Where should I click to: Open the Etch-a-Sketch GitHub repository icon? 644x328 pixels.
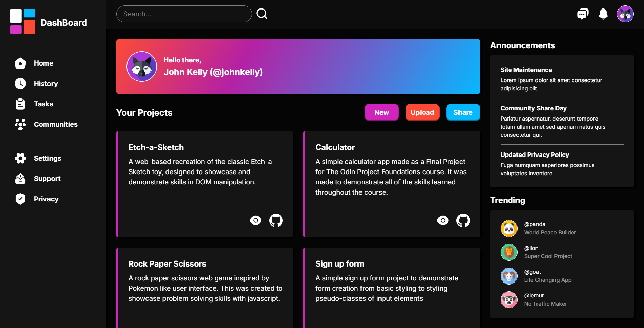(x=276, y=220)
